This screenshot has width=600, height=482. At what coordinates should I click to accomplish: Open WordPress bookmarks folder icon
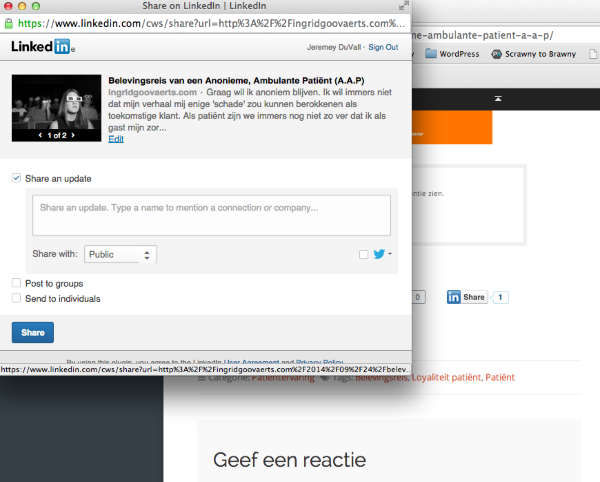[x=431, y=54]
